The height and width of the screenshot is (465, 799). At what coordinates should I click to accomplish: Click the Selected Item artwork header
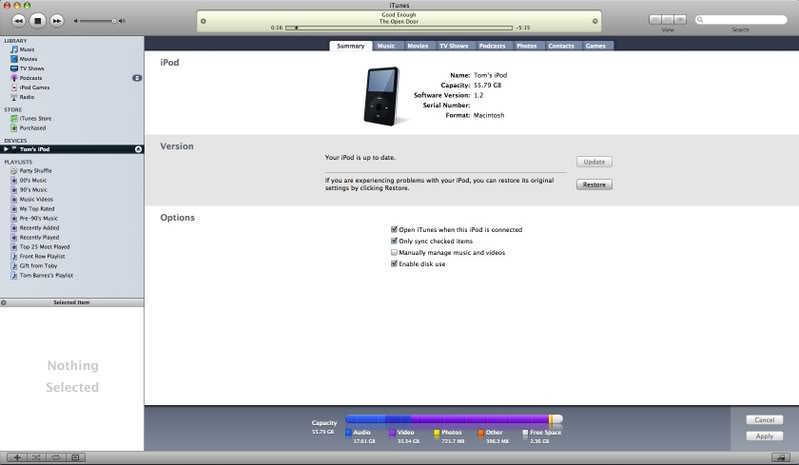pyautogui.click(x=72, y=303)
